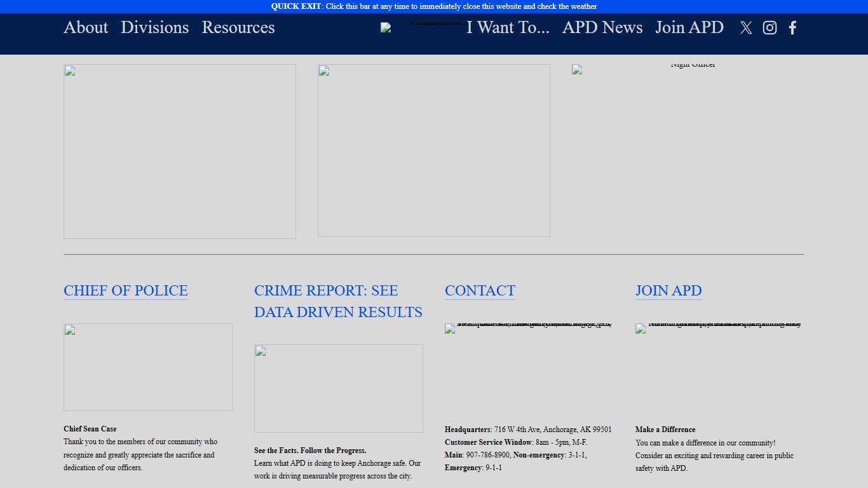Select Join APD in the navigation bar
The height and width of the screenshot is (488, 868).
click(x=689, y=27)
